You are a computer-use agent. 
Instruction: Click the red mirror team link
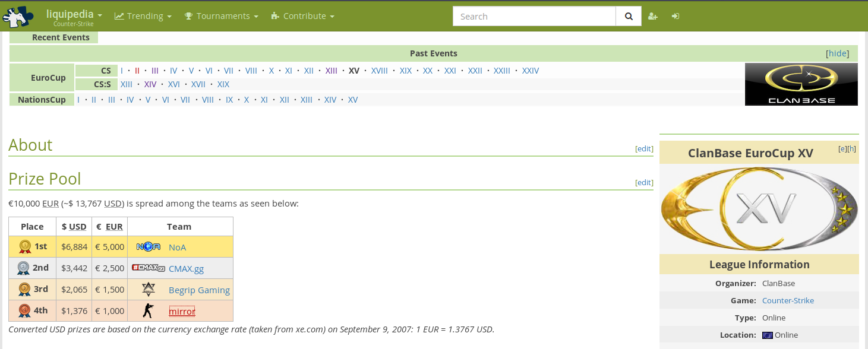(x=182, y=311)
